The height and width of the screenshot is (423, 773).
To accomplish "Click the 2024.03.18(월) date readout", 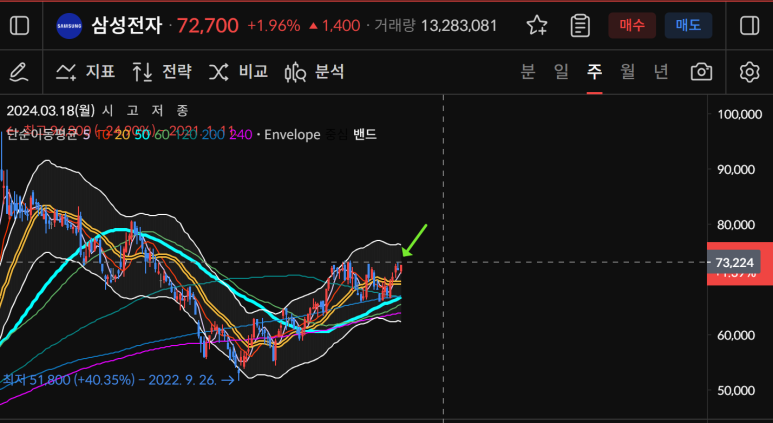I will 51,110.
